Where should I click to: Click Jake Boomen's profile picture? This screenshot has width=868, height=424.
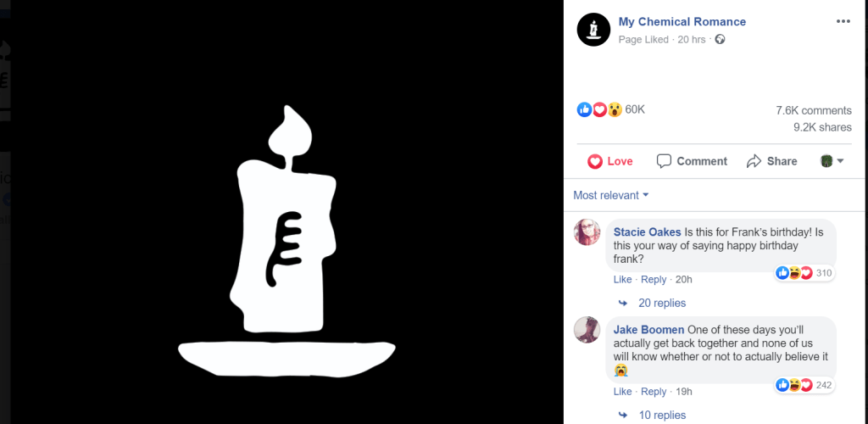tap(587, 330)
